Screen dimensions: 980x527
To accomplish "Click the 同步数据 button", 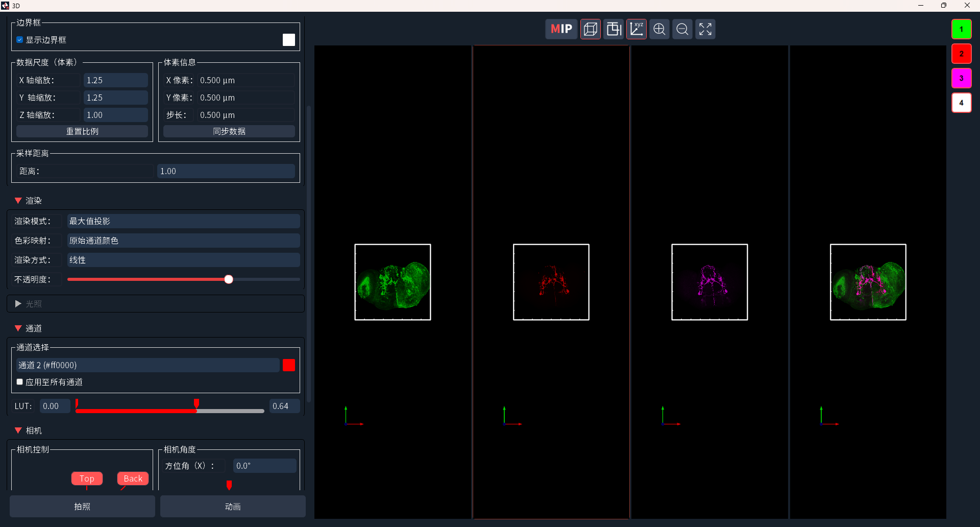I will tap(229, 131).
